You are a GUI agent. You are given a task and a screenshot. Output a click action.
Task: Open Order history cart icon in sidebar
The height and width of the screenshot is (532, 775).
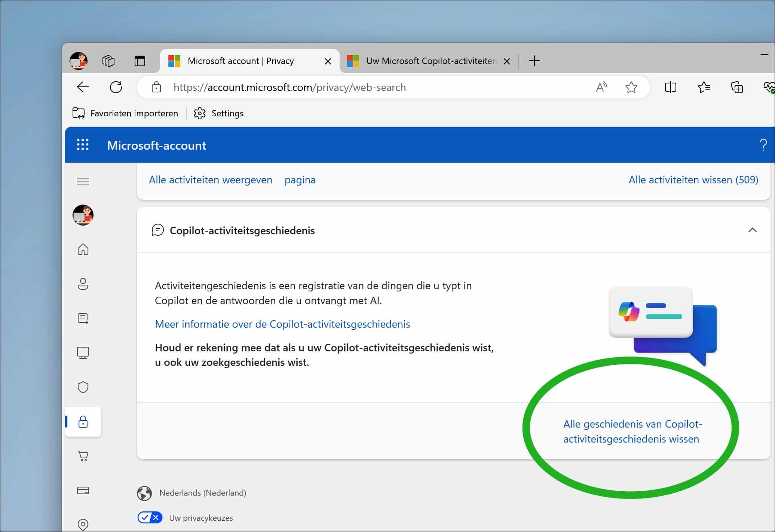(x=83, y=456)
